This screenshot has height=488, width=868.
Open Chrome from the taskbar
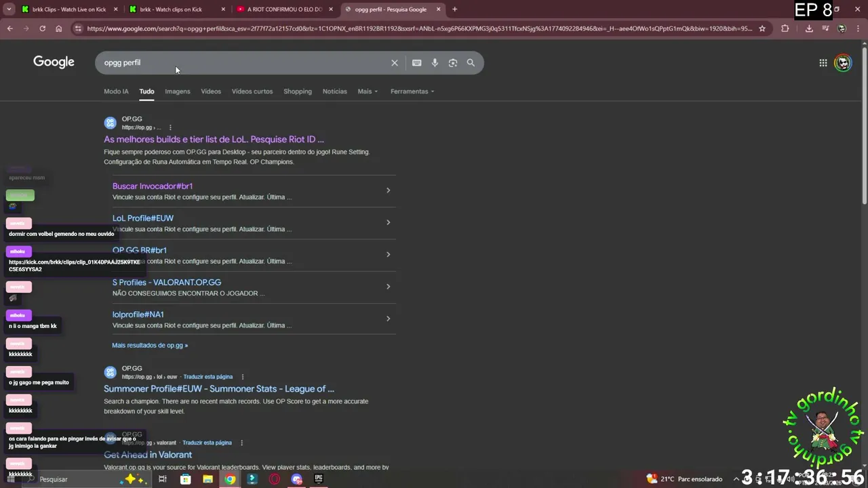(231, 479)
